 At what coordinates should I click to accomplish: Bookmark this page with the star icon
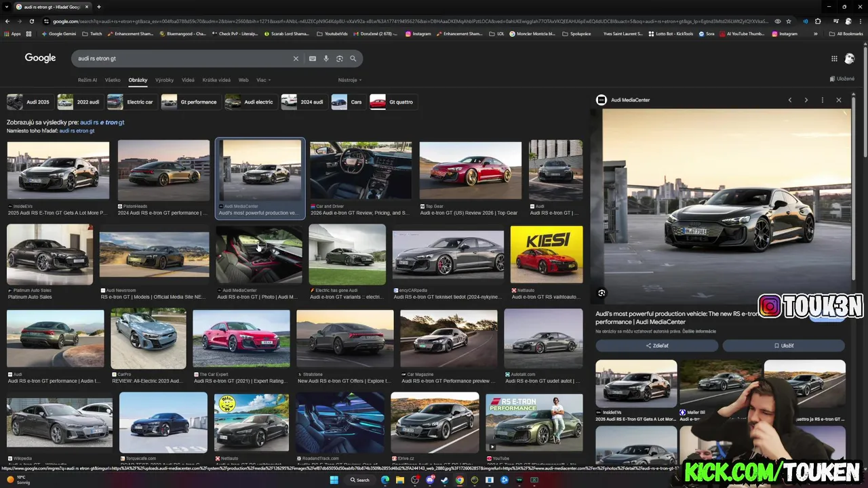pos(789,21)
